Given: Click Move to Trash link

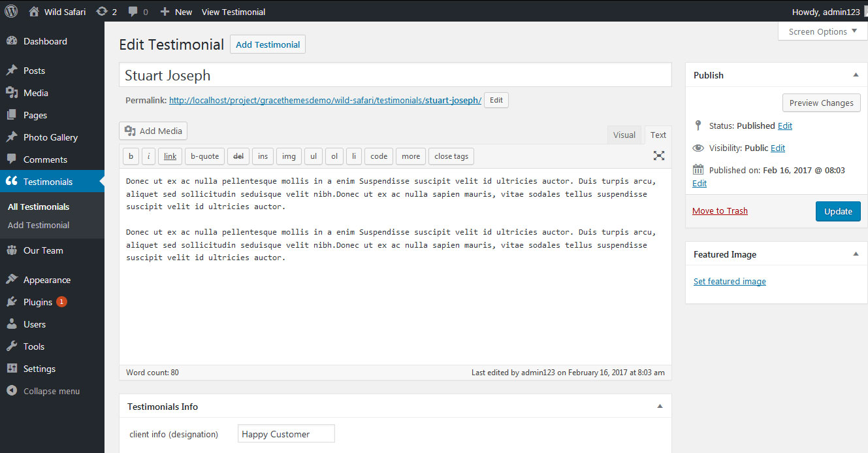Looking at the screenshot, I should point(720,210).
